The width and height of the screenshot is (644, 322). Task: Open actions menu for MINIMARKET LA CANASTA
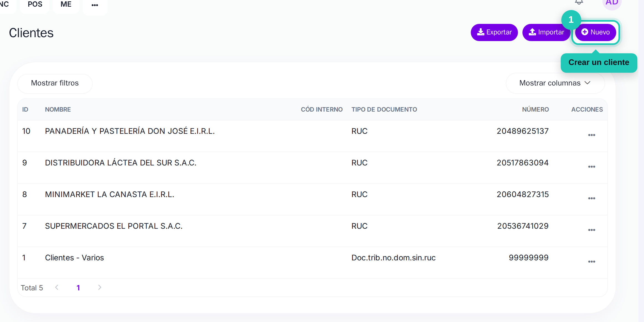[592, 198]
